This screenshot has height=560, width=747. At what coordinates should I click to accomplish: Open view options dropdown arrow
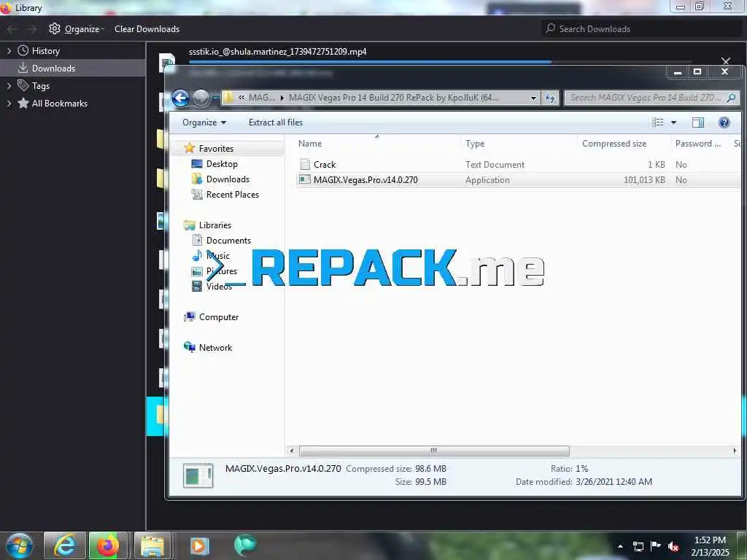[x=673, y=122]
